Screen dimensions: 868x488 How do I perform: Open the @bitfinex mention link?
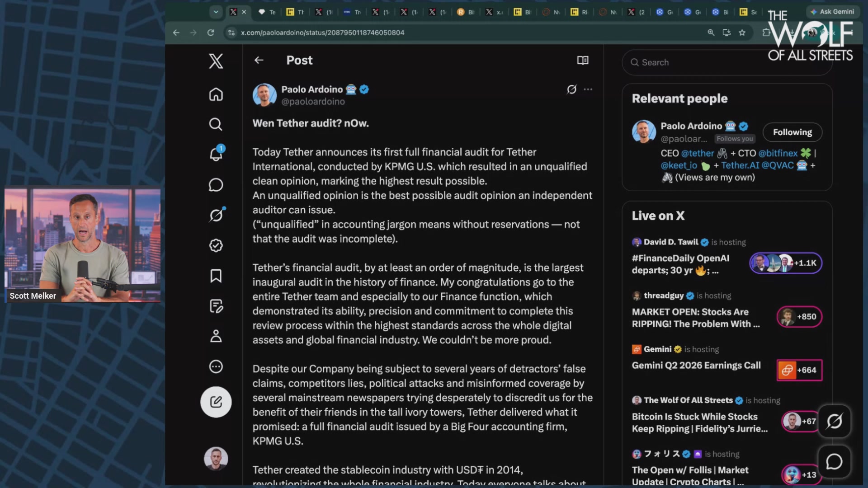click(778, 153)
